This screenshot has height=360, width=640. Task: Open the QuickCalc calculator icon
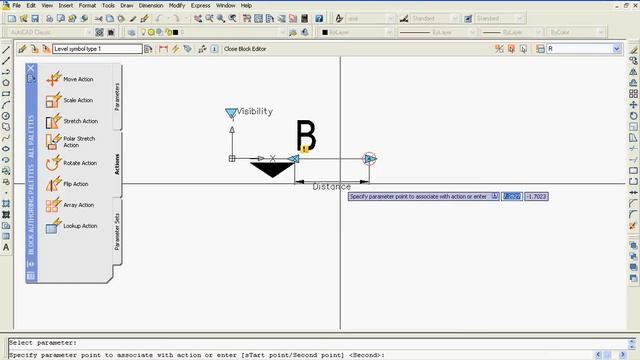point(304,18)
